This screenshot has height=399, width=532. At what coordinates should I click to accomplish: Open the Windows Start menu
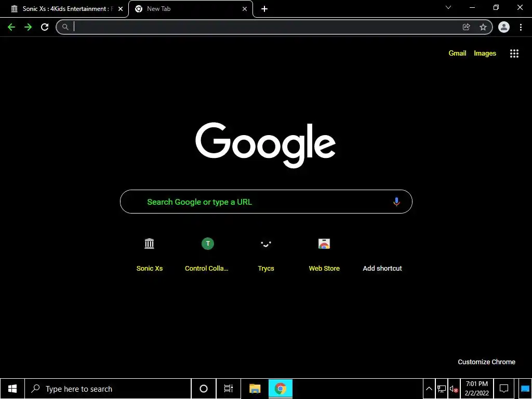pos(12,389)
